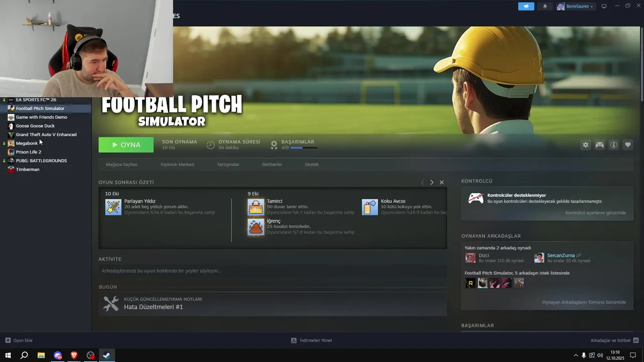Open Destek tab
Image resolution: width=644 pixels, height=362 pixels.
[311, 164]
